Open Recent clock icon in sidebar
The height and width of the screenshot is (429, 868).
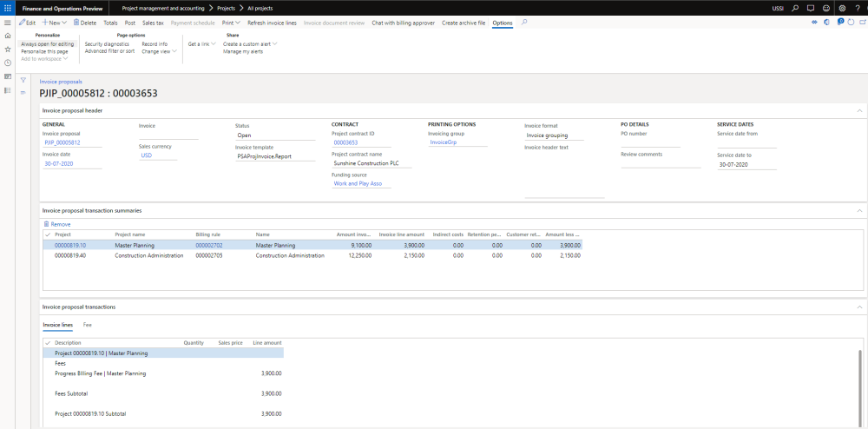tap(8, 63)
